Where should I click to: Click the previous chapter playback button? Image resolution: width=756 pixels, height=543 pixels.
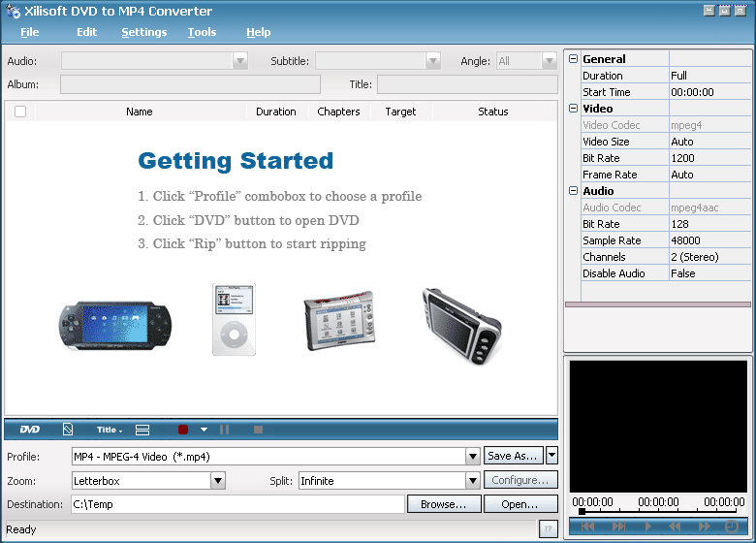tap(587, 527)
